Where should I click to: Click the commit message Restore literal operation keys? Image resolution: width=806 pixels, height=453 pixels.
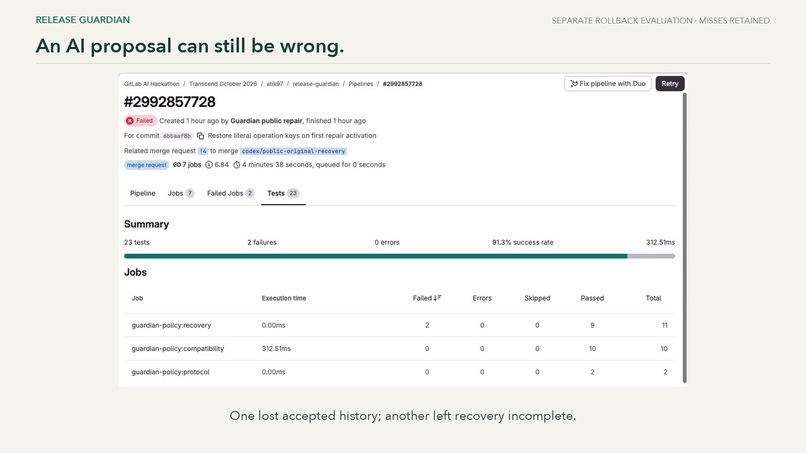[x=292, y=136]
